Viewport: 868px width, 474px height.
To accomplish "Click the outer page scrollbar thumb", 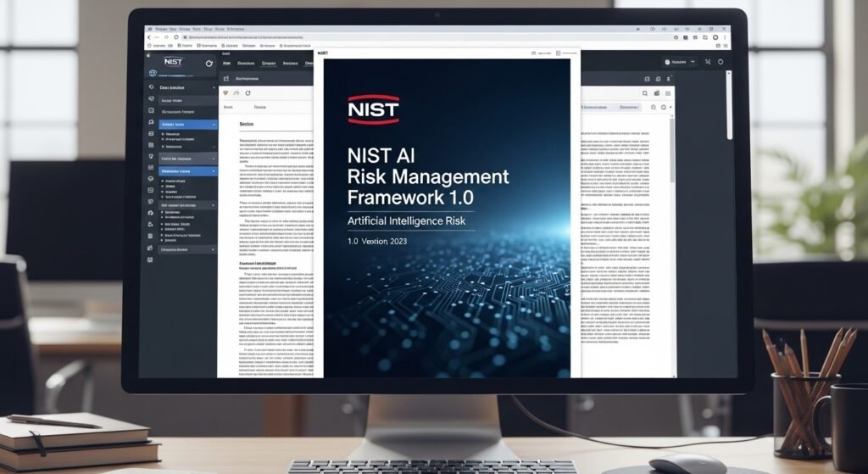I will [729, 105].
